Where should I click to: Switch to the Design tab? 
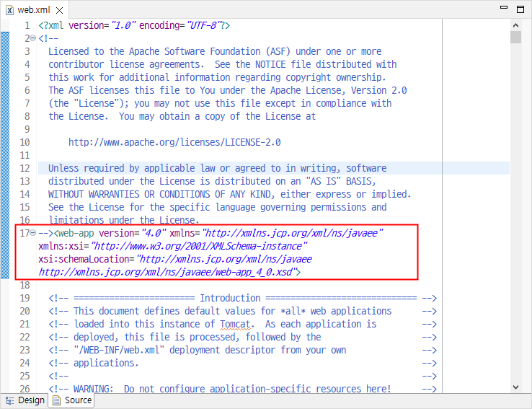pos(24,400)
